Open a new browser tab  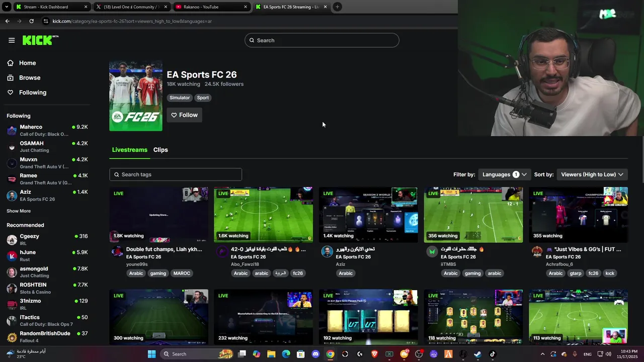[x=338, y=7]
